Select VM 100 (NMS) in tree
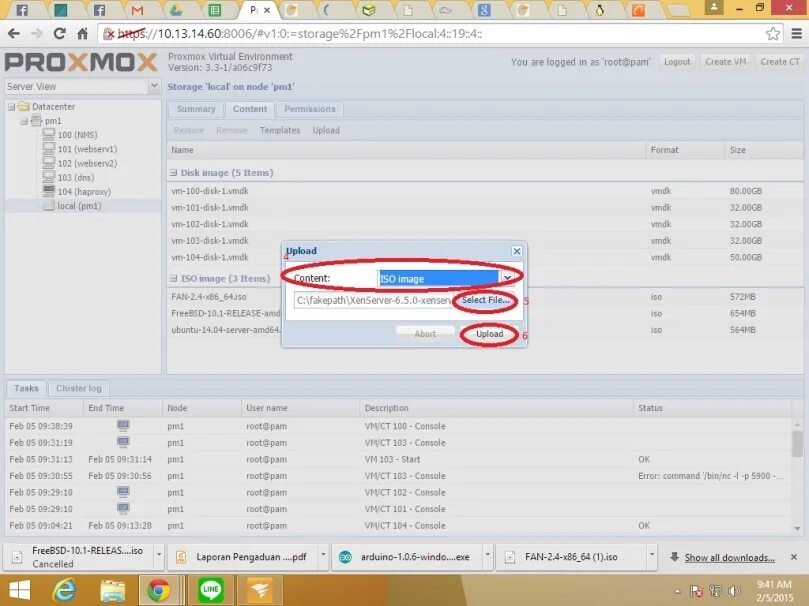 (77, 135)
